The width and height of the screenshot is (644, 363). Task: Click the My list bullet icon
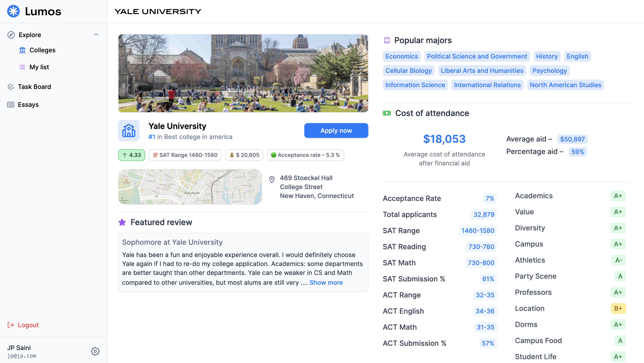click(x=22, y=67)
